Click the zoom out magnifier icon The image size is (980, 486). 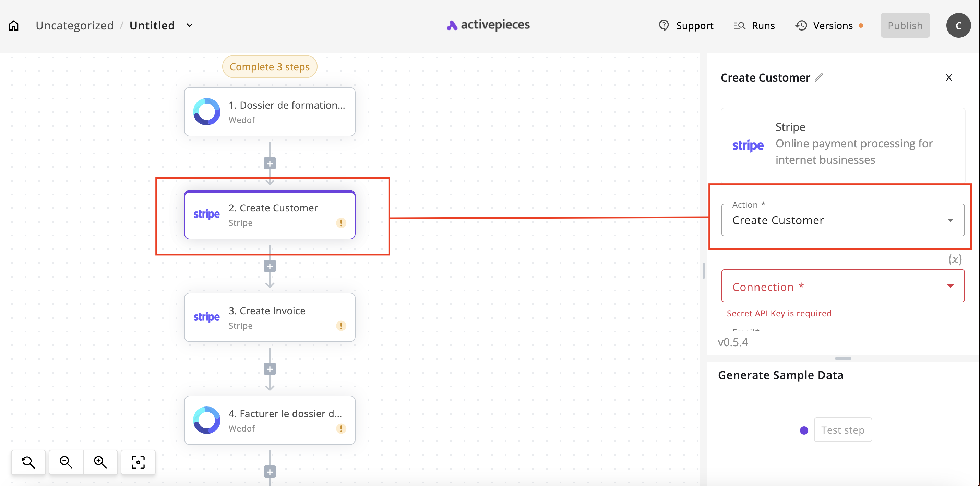coord(66,462)
